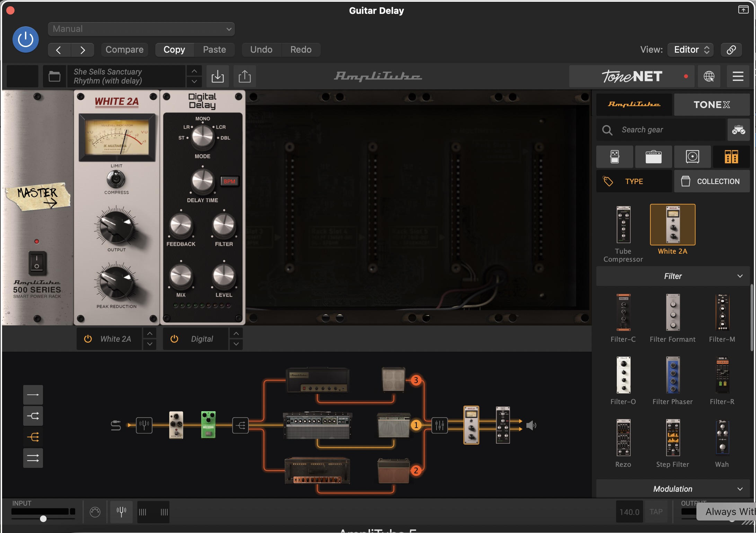Select the COLLECTION sorting tab
Image resolution: width=756 pixels, height=533 pixels.
(x=712, y=181)
